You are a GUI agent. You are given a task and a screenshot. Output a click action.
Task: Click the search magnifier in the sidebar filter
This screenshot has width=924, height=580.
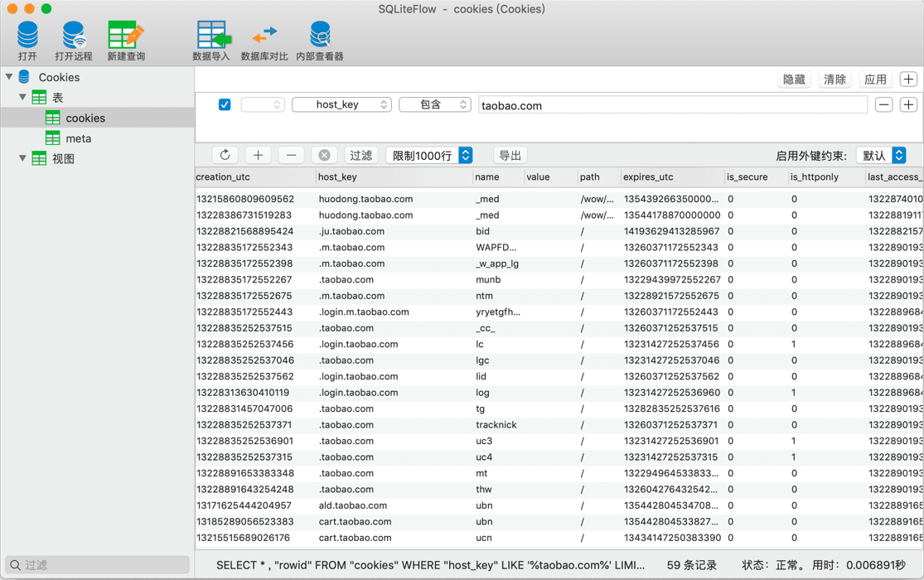16,565
